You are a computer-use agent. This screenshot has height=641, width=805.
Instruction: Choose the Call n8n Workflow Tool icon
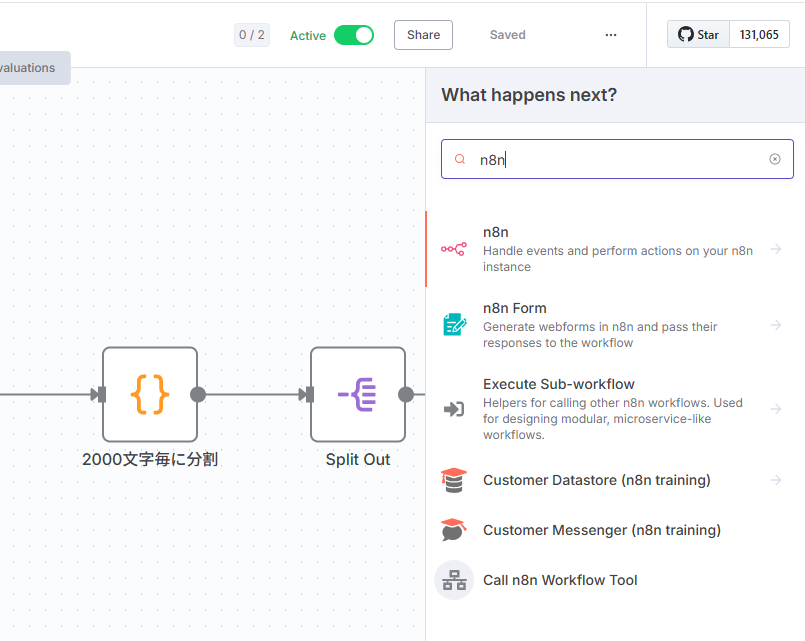pos(454,580)
